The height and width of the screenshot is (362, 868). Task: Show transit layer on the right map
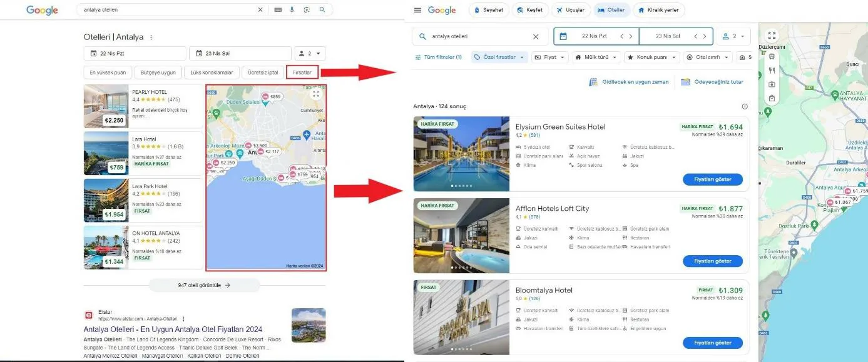[772, 56]
